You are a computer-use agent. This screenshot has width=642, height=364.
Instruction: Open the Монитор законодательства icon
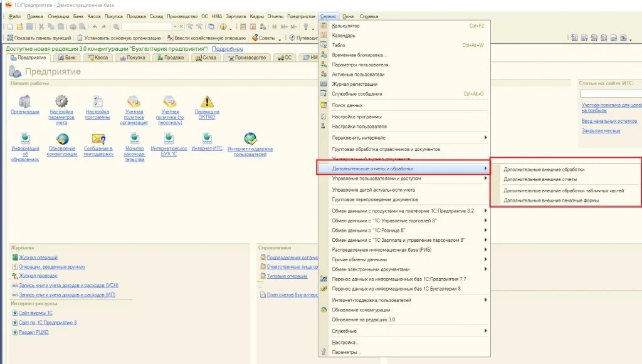click(x=134, y=138)
